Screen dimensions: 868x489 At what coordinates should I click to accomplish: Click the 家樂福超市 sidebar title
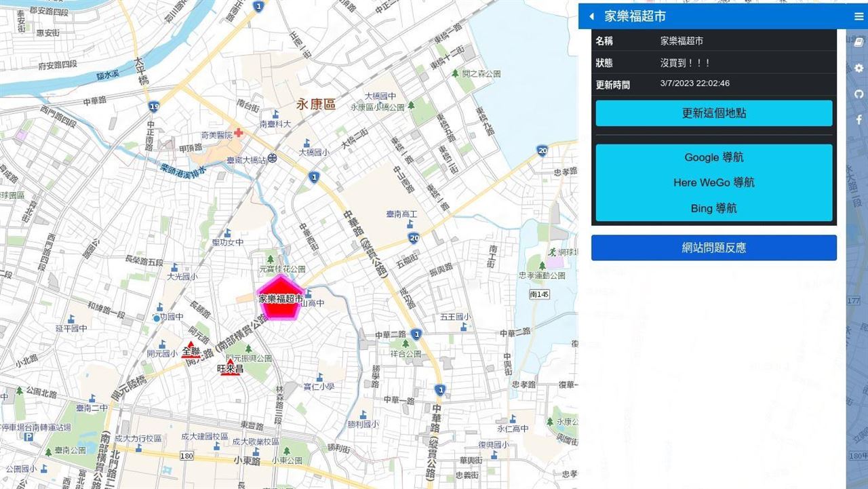[635, 16]
